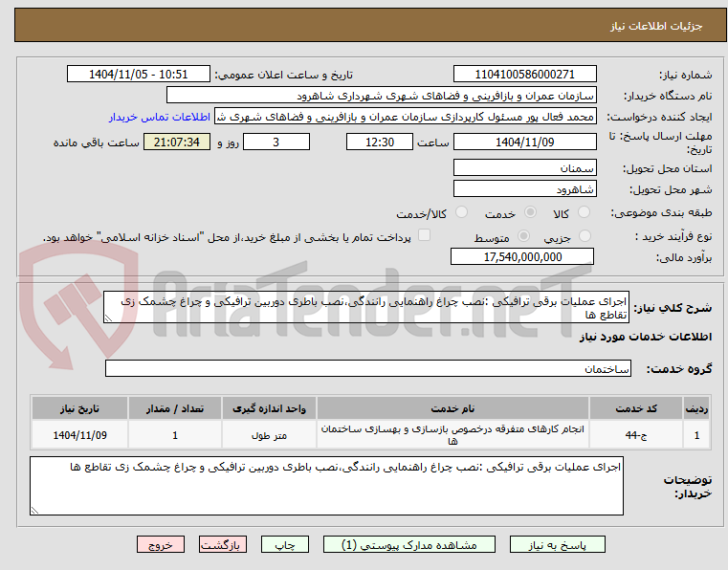The width and height of the screenshot is (728, 570).
Task: Click the service code cell ج-44
Action: pyautogui.click(x=636, y=435)
